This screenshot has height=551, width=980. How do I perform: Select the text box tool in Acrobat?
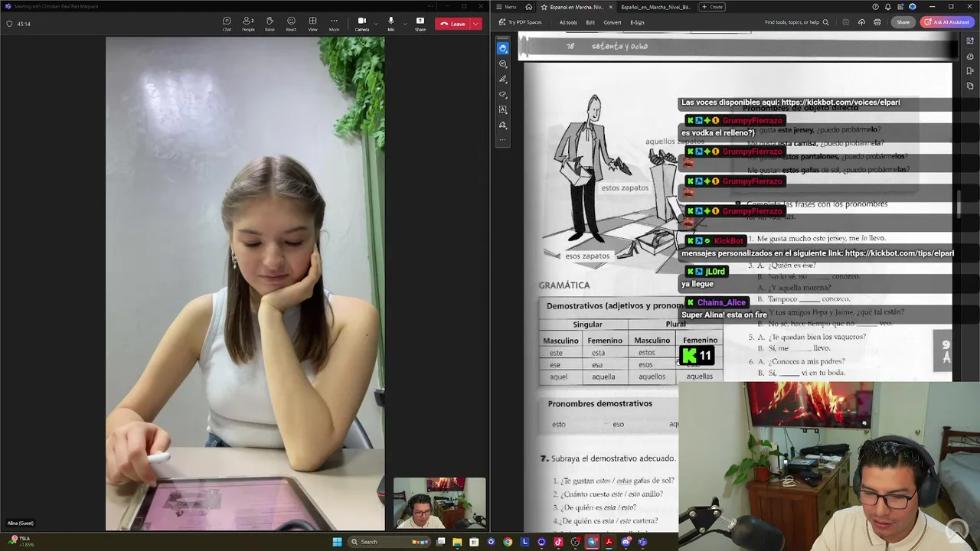pyautogui.click(x=503, y=109)
